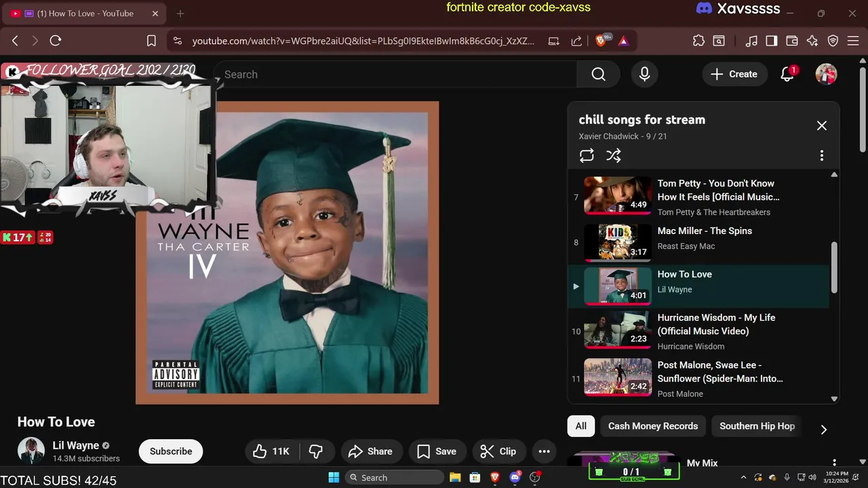
Task: Open site settings icon in address bar
Action: 178,41
